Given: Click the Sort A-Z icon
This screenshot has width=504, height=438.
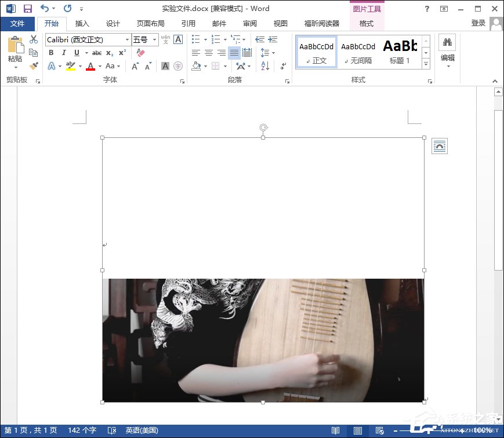Looking at the screenshot, I should click(264, 66).
